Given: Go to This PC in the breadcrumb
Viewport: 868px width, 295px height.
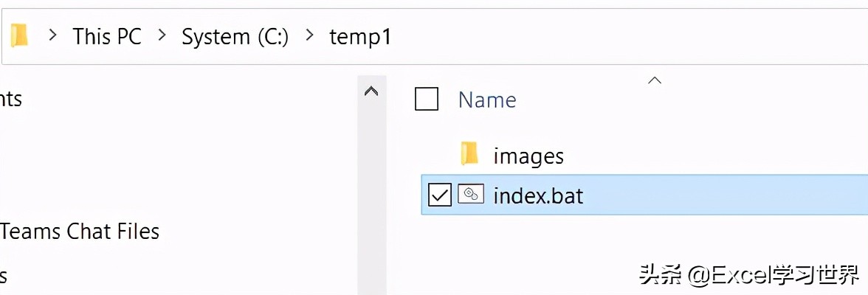Looking at the screenshot, I should (107, 36).
